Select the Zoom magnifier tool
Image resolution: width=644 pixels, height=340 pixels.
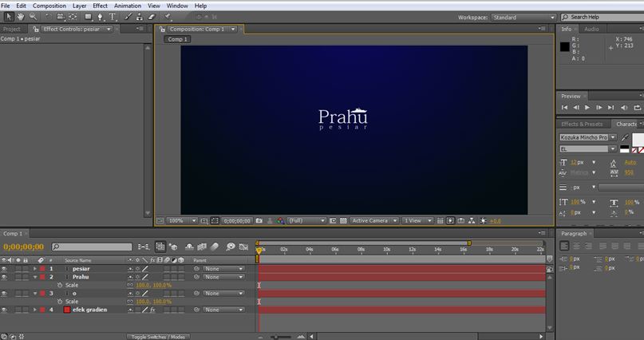pyautogui.click(x=33, y=17)
